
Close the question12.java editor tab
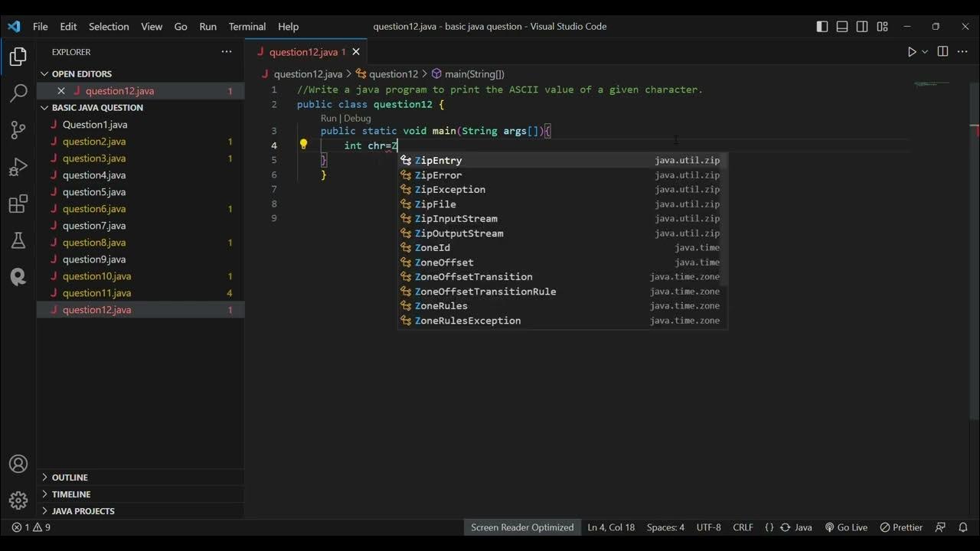pyautogui.click(x=356, y=52)
